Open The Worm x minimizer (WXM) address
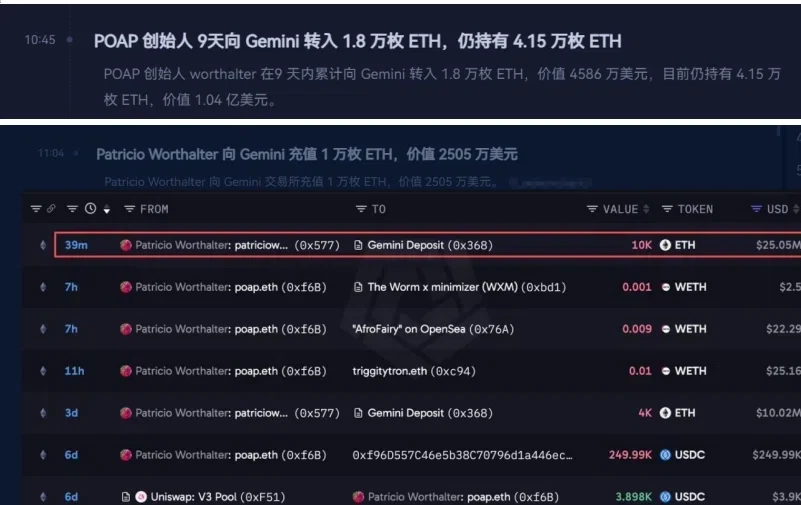This screenshot has height=505, width=801. (x=467, y=287)
